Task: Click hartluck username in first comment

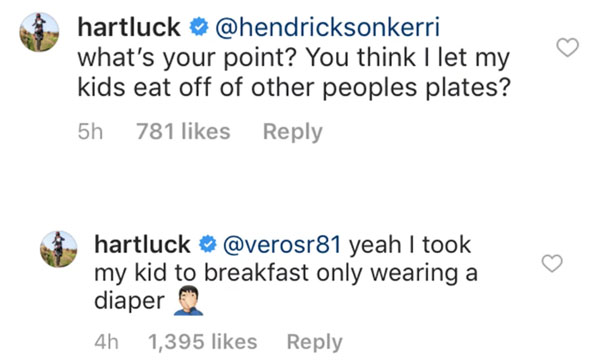Action: (129, 28)
